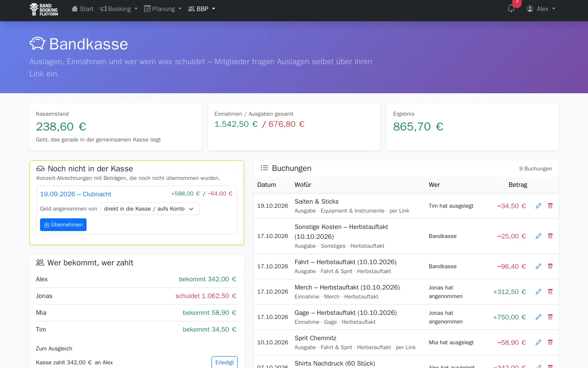Edit the Gage – Herbstauftakt entry
Viewport: 588px width, 368px height.
(x=538, y=317)
